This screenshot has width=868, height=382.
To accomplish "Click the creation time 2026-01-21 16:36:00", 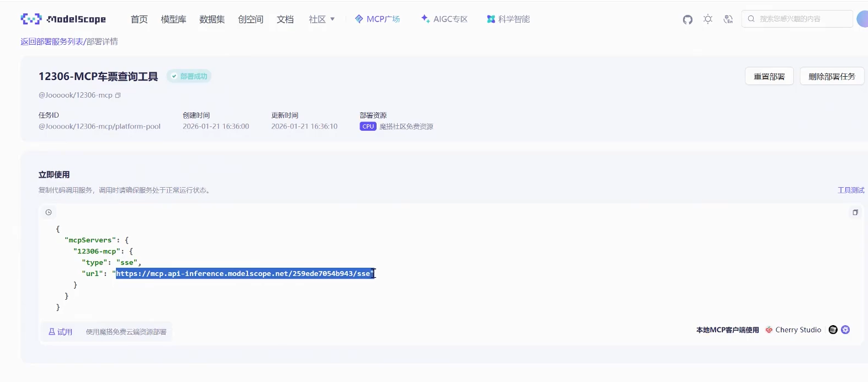I will point(216,126).
